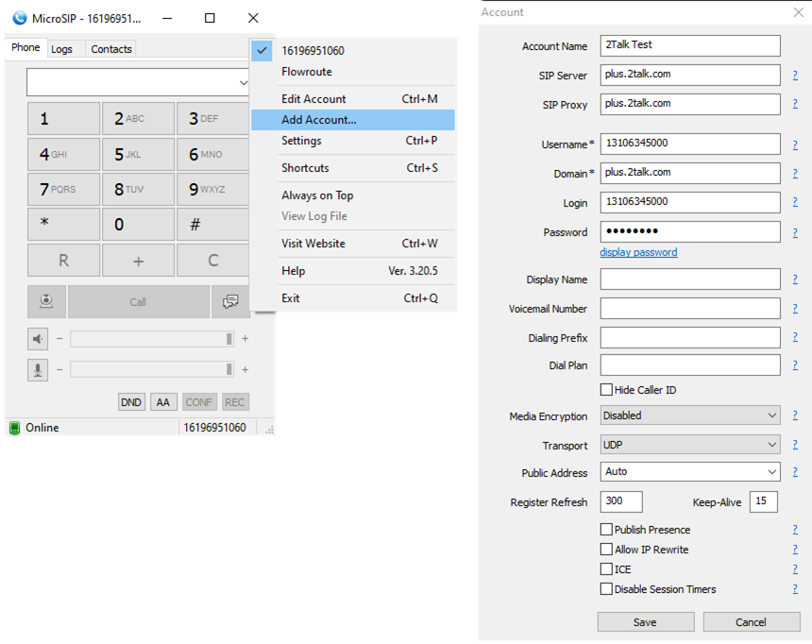The image size is (812, 644).
Task: Start a video call with webcam icon
Action: [x=46, y=301]
